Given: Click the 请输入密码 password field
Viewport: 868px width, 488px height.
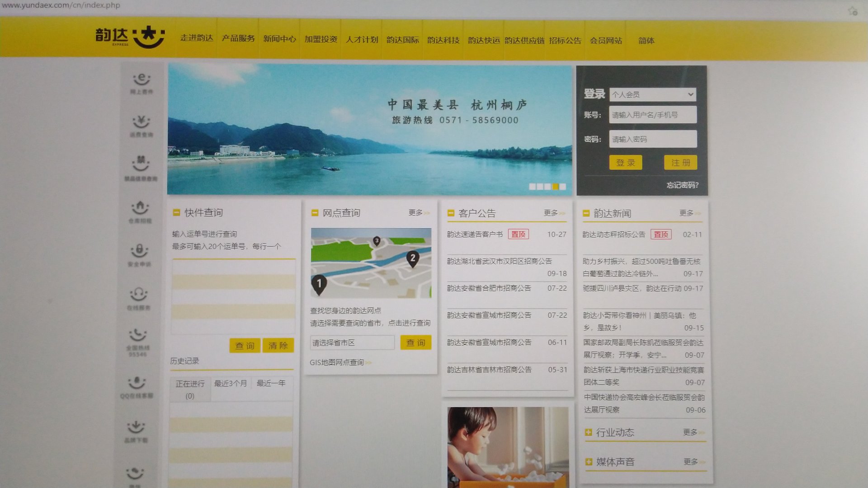Looking at the screenshot, I should [652, 139].
